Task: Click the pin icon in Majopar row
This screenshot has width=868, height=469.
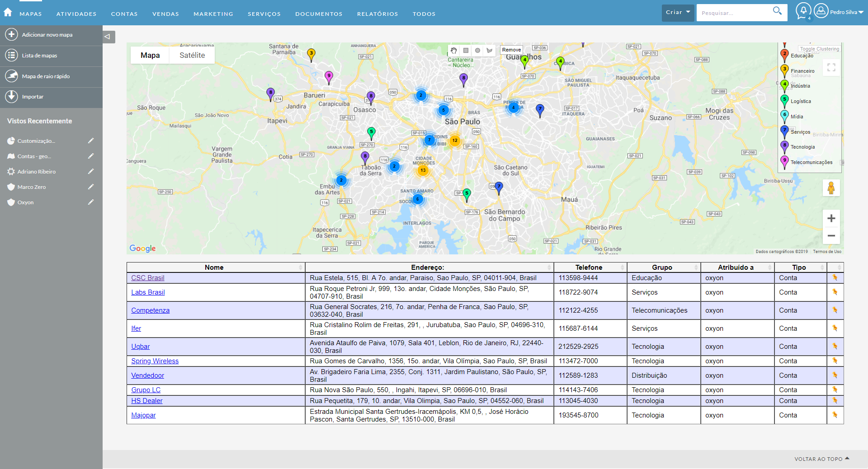Action: (x=835, y=415)
